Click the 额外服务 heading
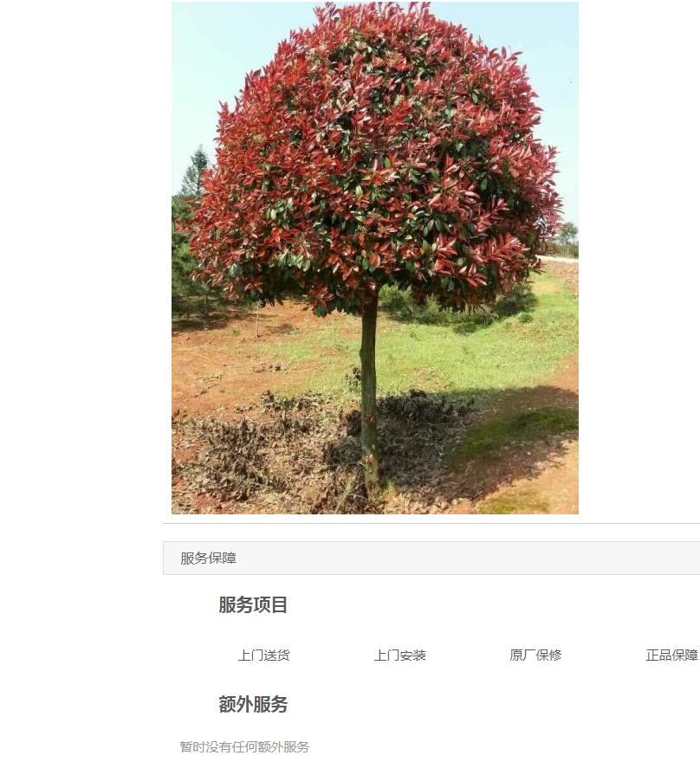Viewport: 700px width, 762px height. 253,704
